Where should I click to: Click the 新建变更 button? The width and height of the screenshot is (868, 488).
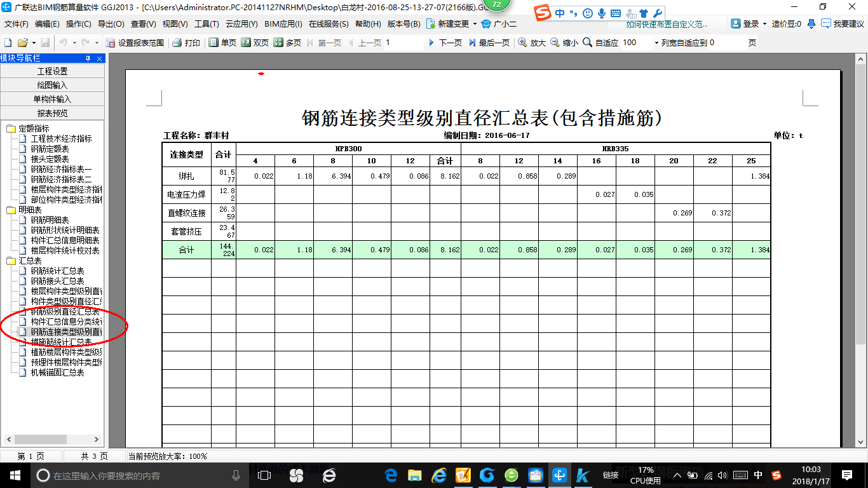coord(448,24)
